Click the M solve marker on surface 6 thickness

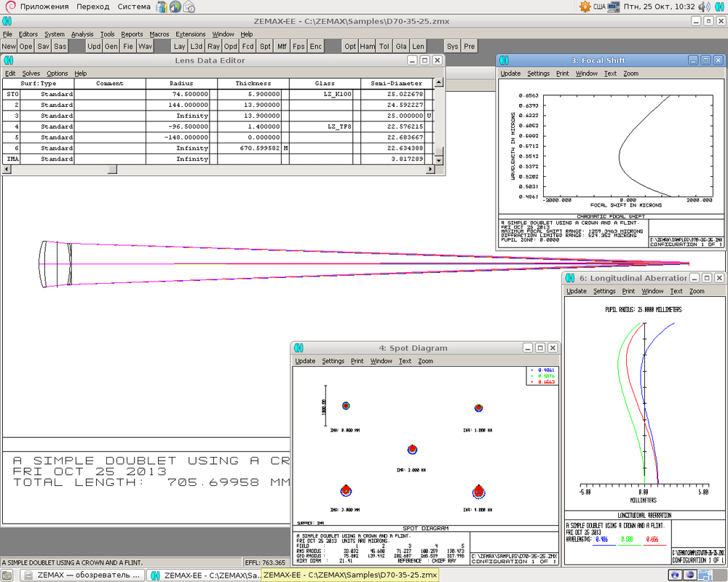pyautogui.click(x=285, y=148)
